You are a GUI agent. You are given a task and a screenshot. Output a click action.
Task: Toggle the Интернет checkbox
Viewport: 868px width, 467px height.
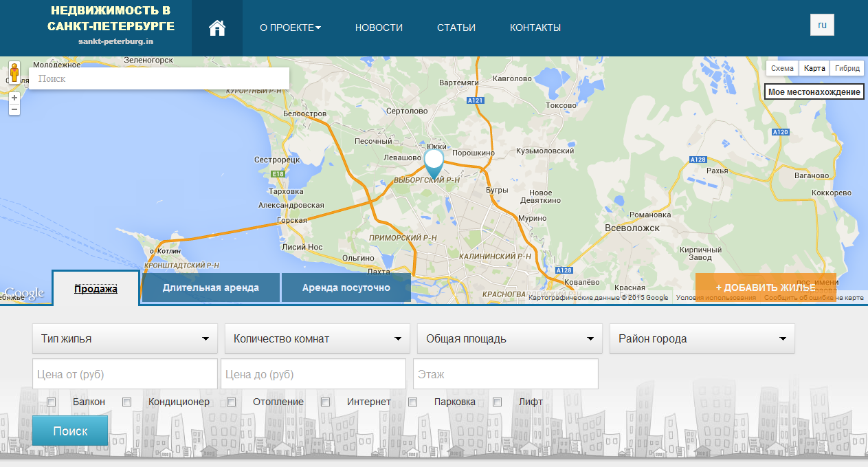pyautogui.click(x=326, y=402)
